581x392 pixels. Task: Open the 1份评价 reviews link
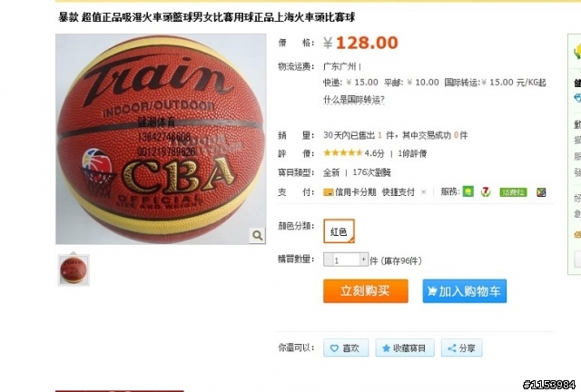coord(412,153)
